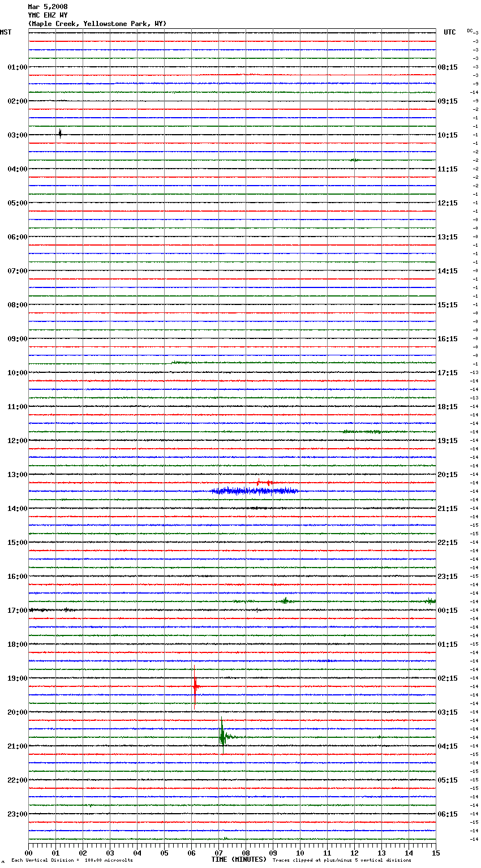Click the 00:15 UTC time label
The width and height of the screenshot is (481, 868).
point(448,611)
